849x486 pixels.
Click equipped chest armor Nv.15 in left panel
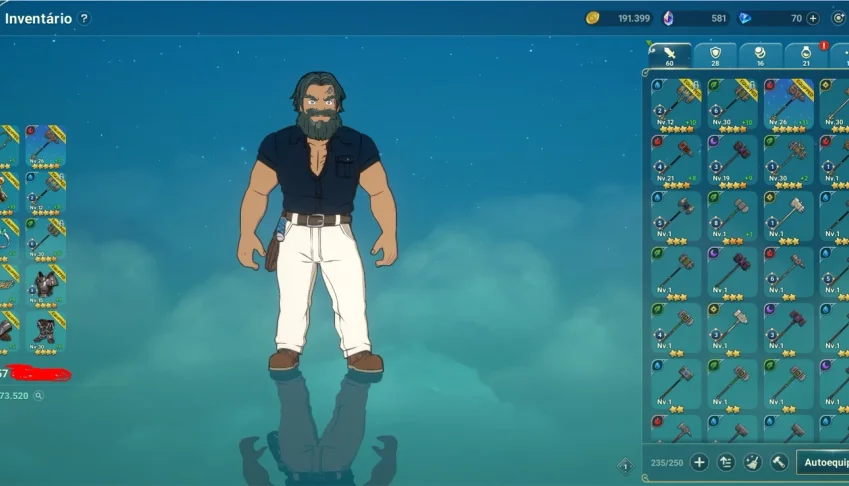tap(45, 286)
